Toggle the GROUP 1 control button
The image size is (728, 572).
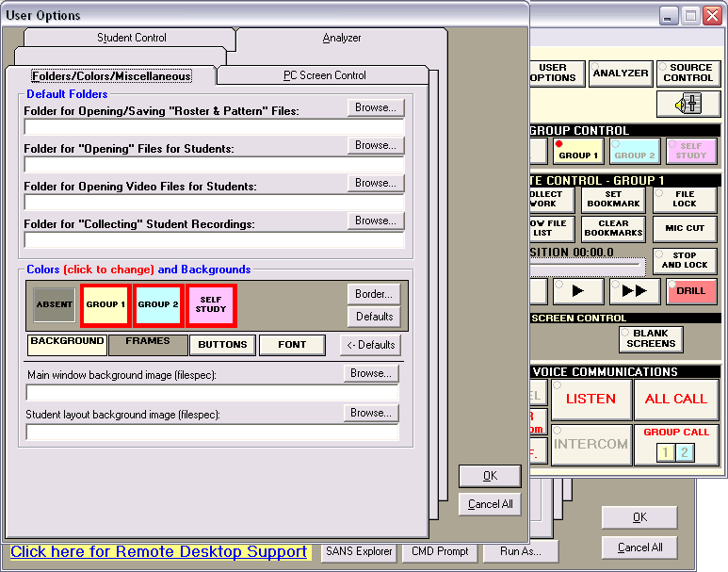click(x=577, y=151)
